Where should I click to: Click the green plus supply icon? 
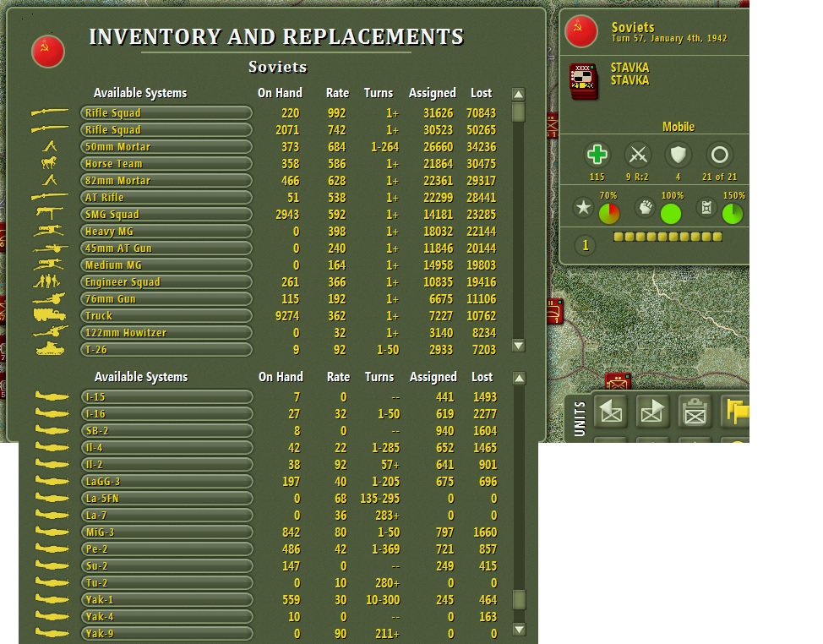tap(597, 155)
